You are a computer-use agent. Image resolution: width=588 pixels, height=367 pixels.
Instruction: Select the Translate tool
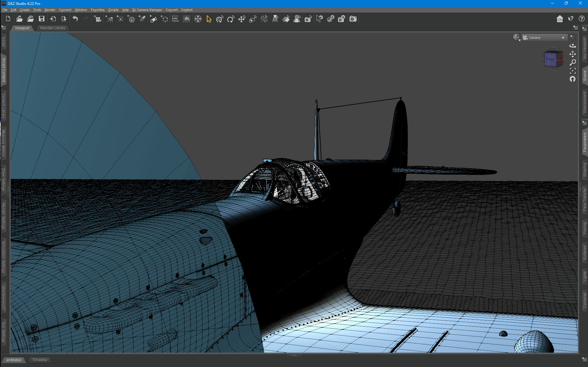point(242,19)
